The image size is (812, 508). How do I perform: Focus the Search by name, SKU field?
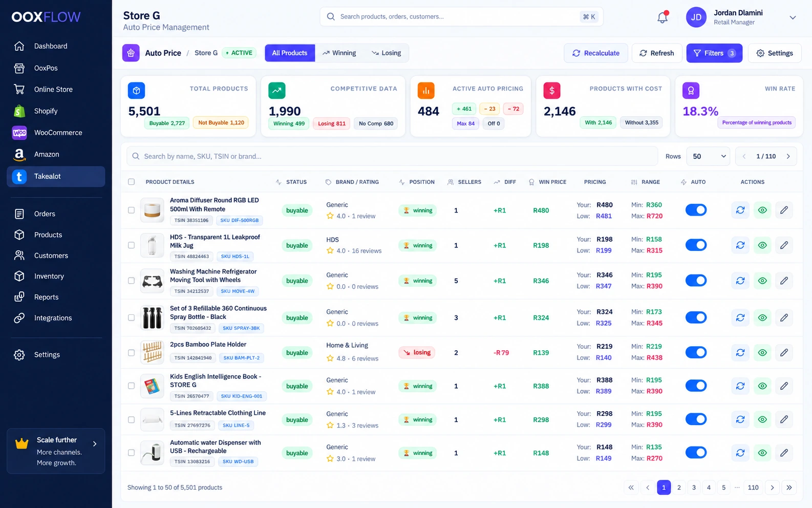coord(392,156)
